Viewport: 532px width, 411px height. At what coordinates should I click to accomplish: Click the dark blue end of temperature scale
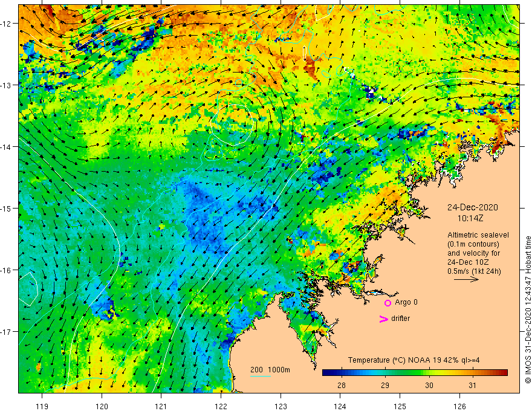(326, 373)
